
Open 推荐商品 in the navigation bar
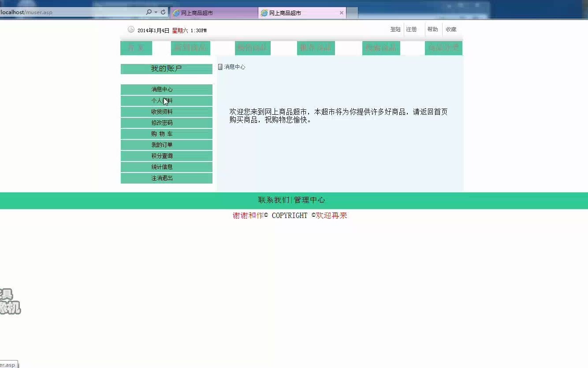coord(316,48)
